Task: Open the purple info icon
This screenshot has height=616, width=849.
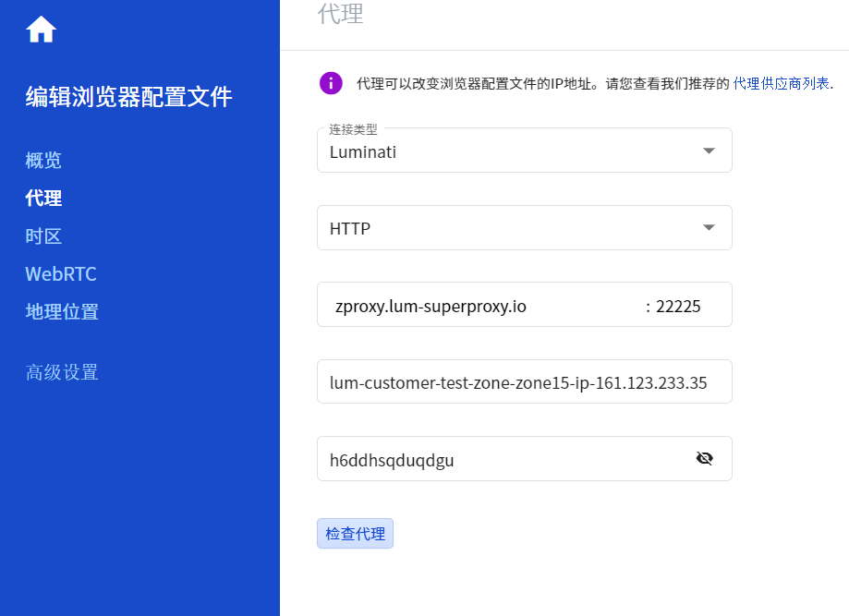Action: tap(331, 83)
